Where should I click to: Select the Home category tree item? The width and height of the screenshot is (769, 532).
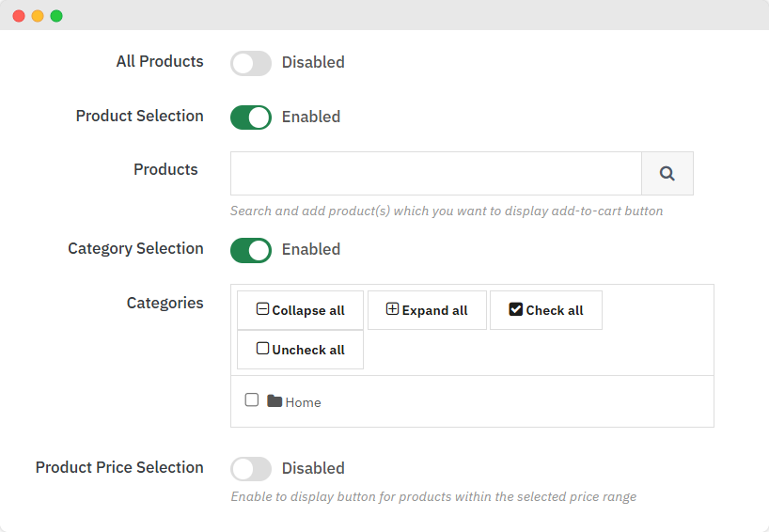tap(304, 402)
